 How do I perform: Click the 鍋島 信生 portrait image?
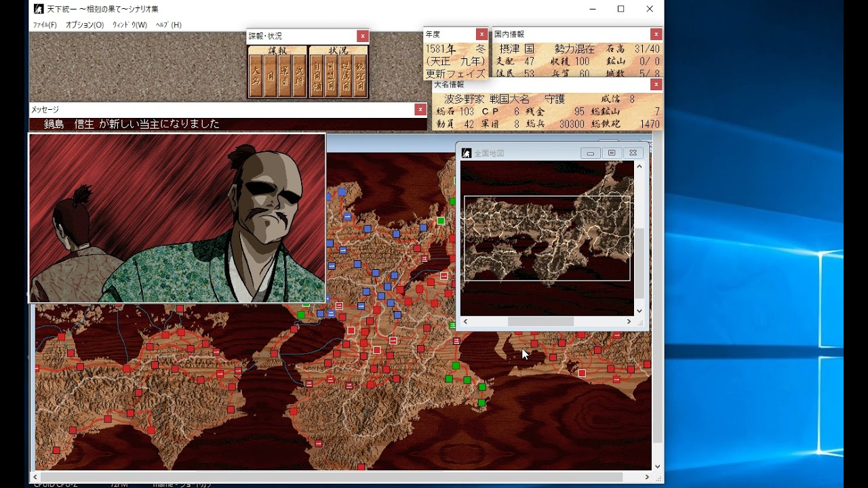coord(177,218)
